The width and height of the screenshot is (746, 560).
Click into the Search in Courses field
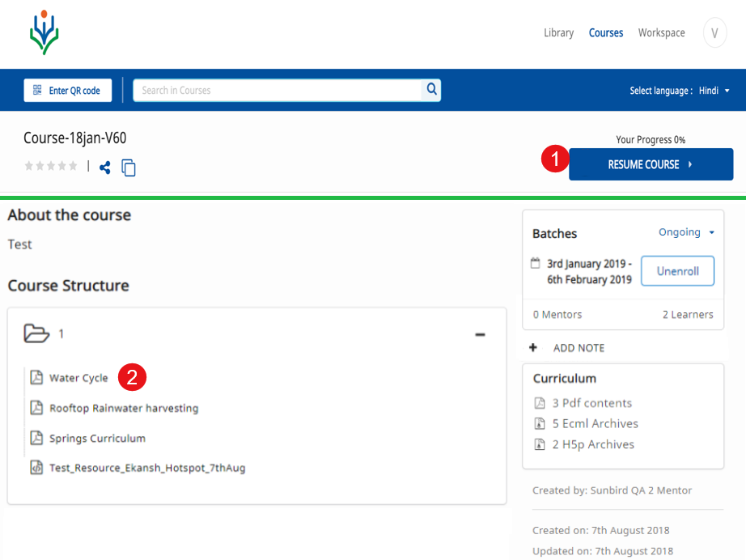click(278, 91)
